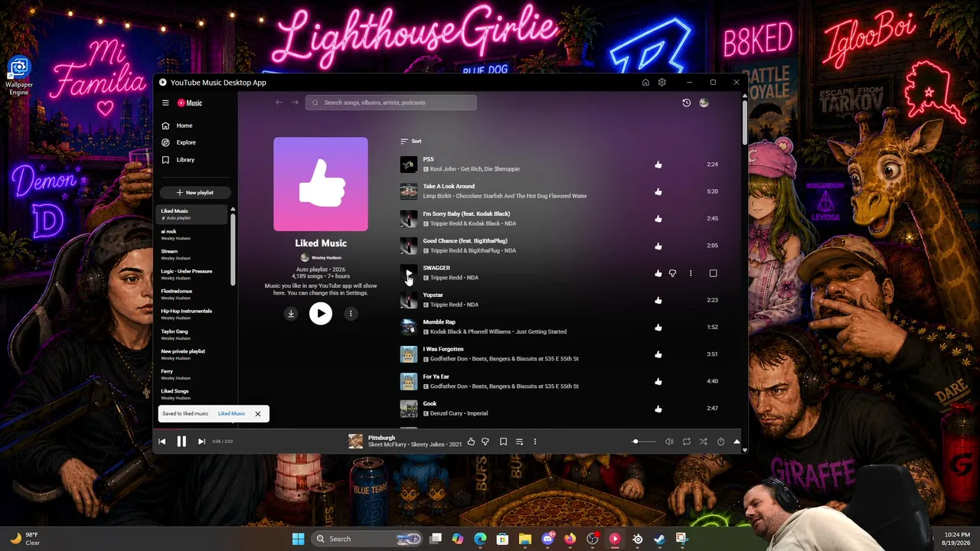
Task: Open Windows Start menu
Action: 298,539
